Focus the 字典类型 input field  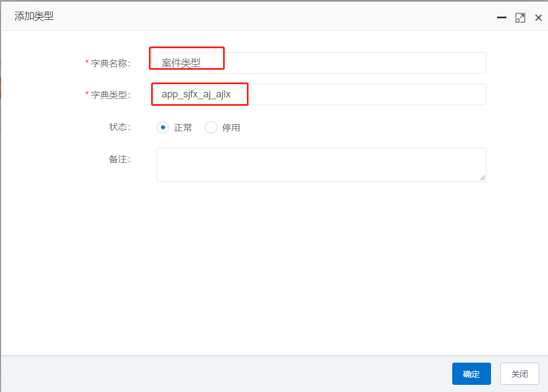[x=321, y=95]
